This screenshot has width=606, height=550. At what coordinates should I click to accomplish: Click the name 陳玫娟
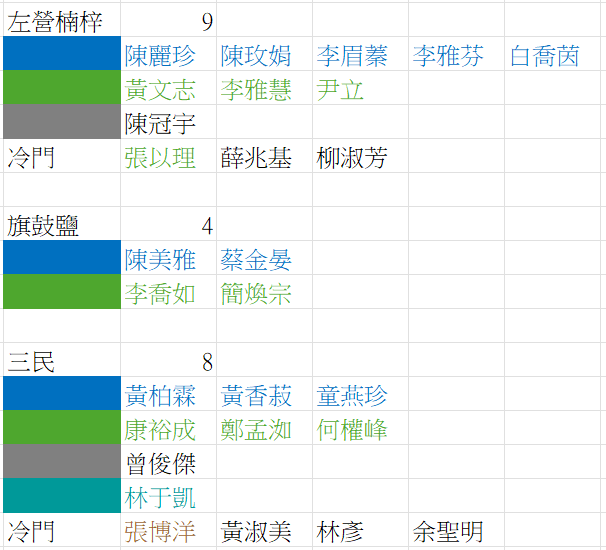pos(256,56)
